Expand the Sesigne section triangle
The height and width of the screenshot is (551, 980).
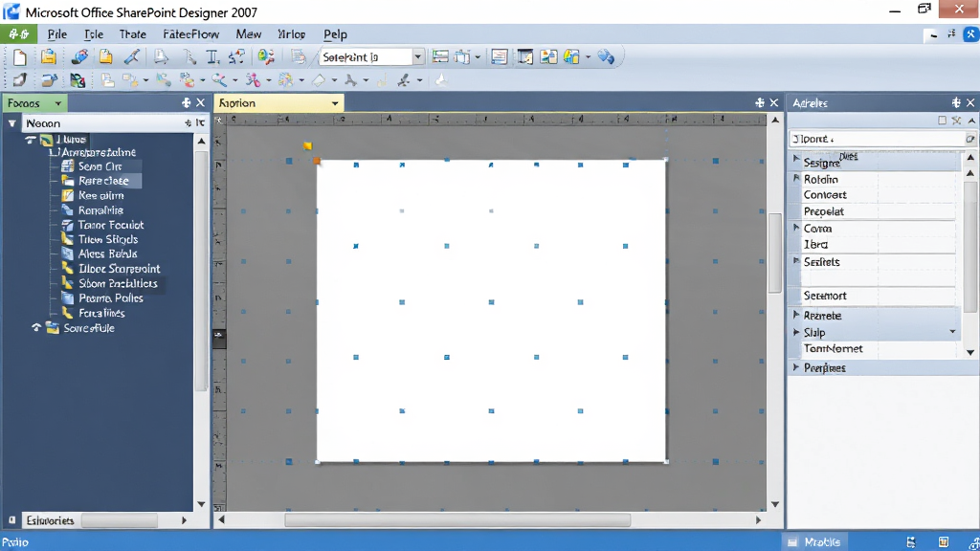(796, 160)
